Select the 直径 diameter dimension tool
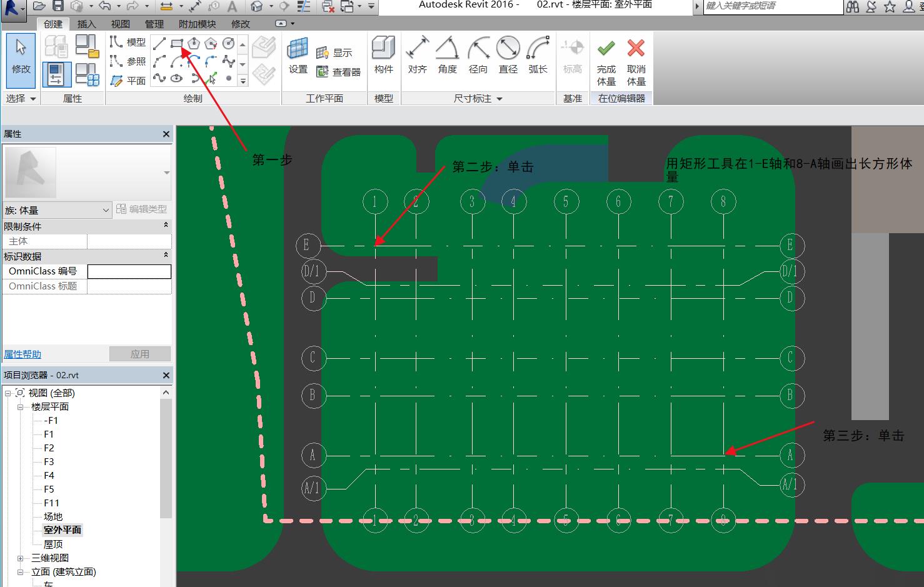Viewport: 924px width, 587px height. [508, 56]
